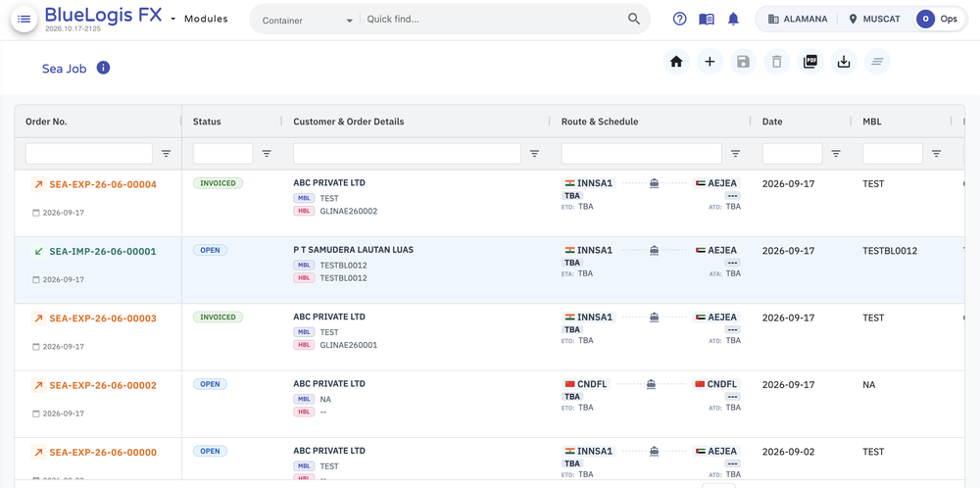980x488 pixels.
Task: Click the lines icon after download
Action: tap(877, 62)
